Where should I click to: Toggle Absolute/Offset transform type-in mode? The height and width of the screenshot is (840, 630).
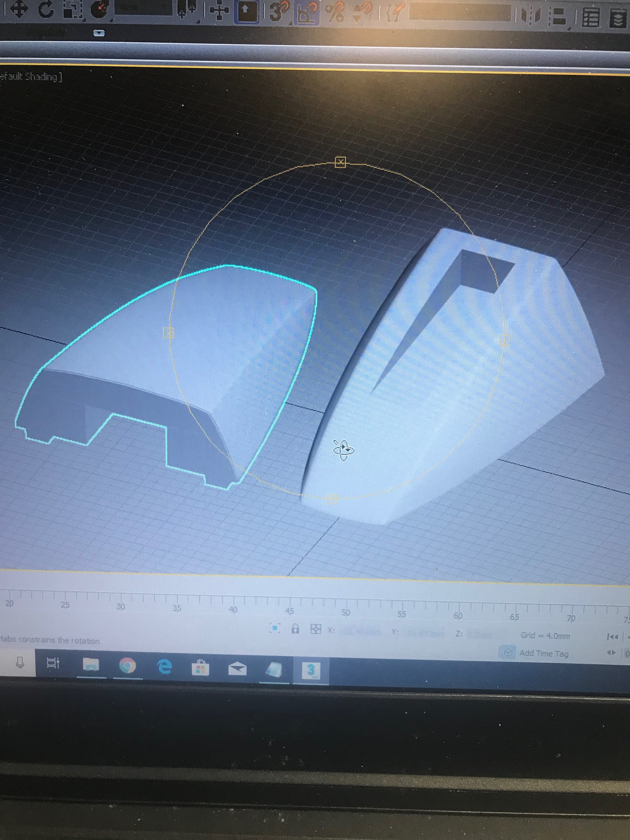(x=316, y=629)
